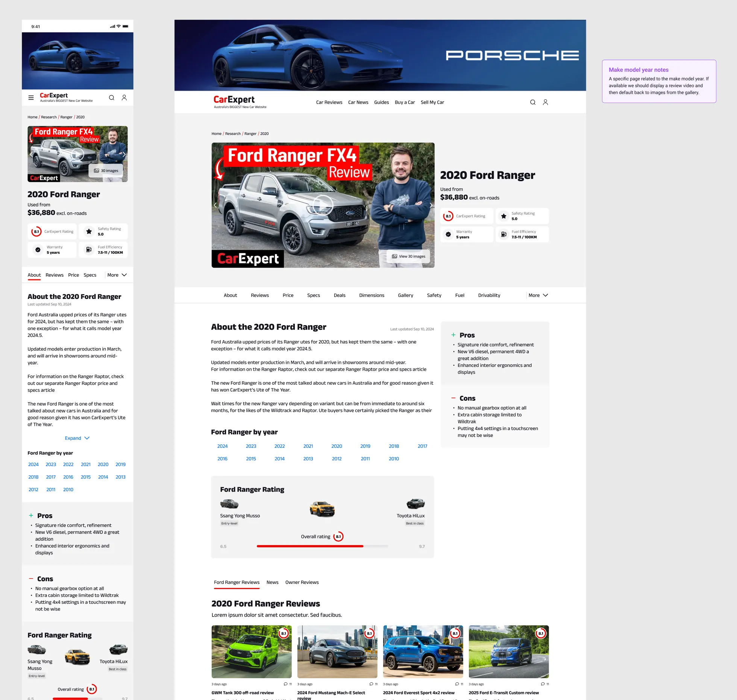Click the desktop Warranty checkmark icon
The height and width of the screenshot is (700, 737).
click(x=448, y=235)
